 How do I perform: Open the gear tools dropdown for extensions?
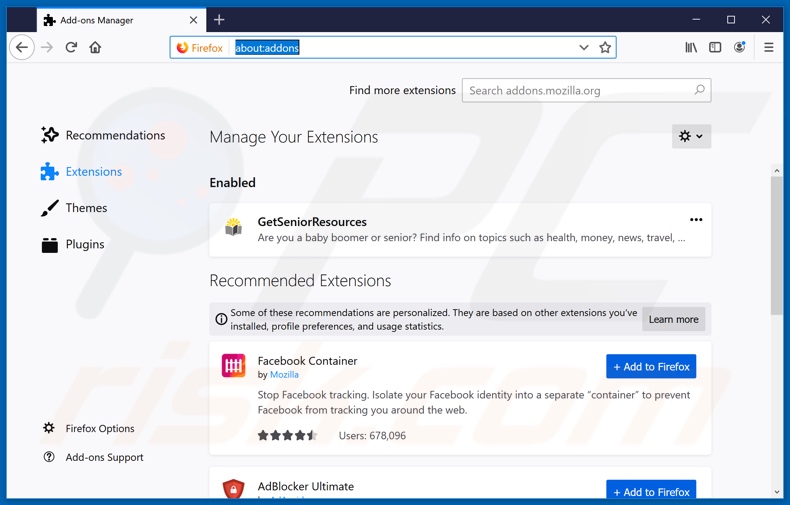click(691, 137)
